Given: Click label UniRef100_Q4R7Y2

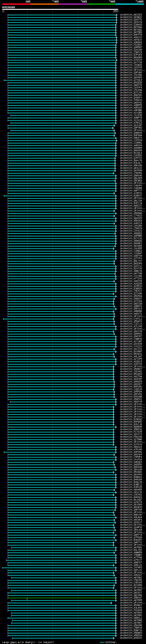Looking at the screenshot, I should 131,543.
